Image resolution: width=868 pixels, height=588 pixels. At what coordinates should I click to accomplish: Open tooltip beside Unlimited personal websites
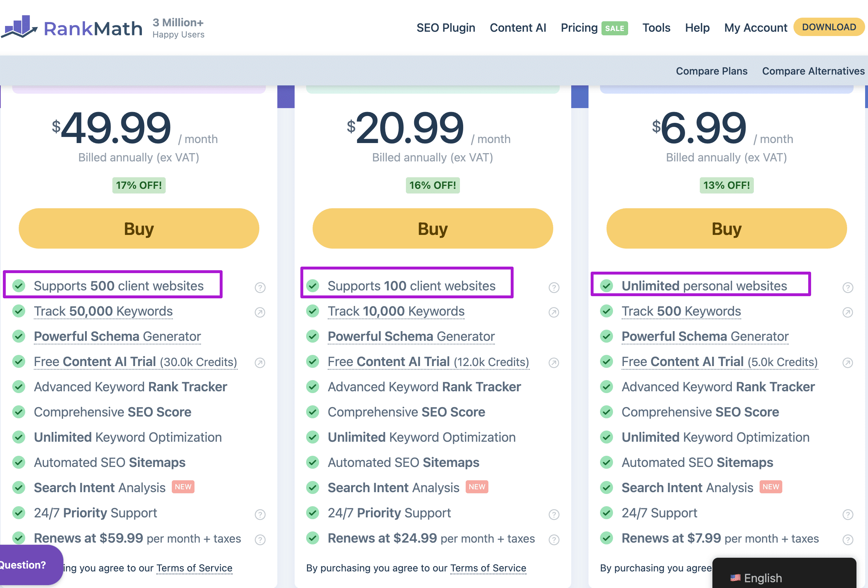coord(847,287)
